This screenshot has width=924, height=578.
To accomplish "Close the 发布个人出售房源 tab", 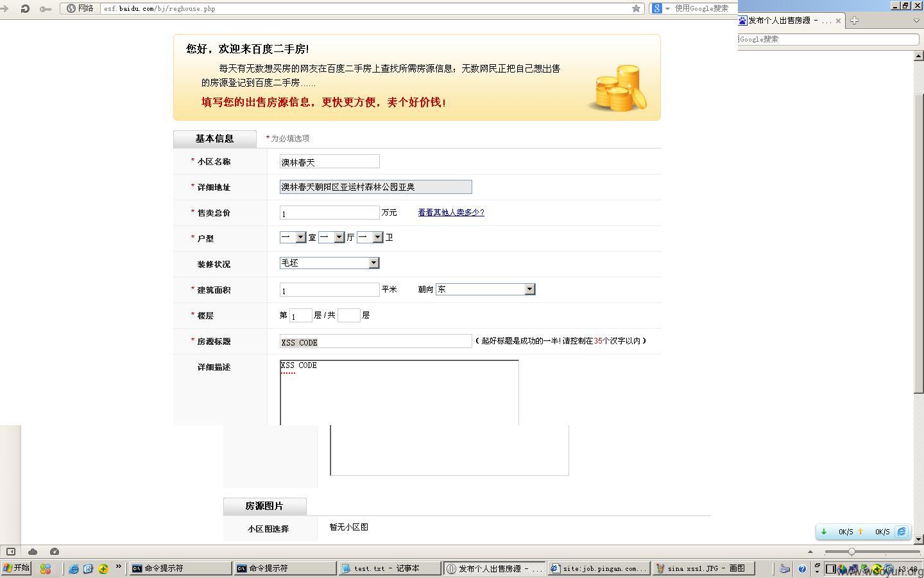I will tap(838, 21).
